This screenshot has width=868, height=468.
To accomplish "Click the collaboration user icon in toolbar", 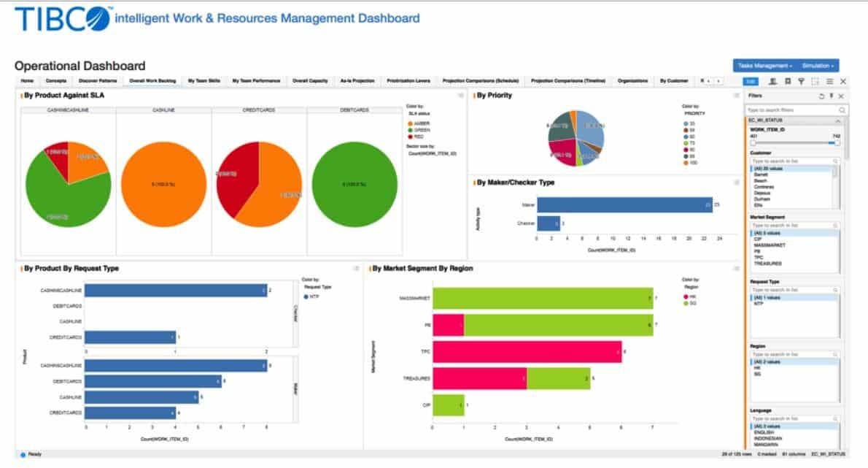I will [x=772, y=82].
